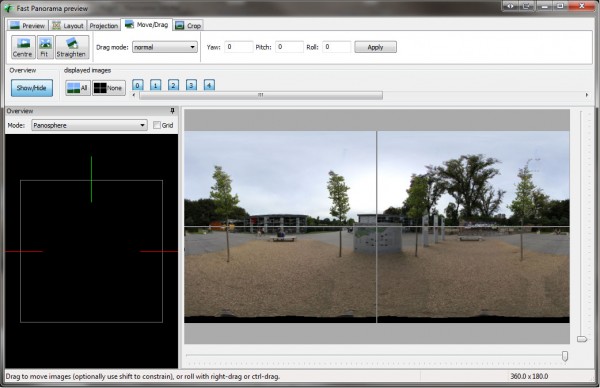600x388 pixels.
Task: Toggle display of image 3
Action: point(191,85)
